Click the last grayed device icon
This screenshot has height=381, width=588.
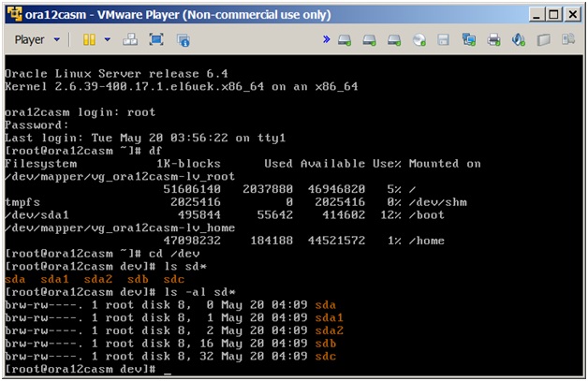pyautogui.click(x=568, y=39)
